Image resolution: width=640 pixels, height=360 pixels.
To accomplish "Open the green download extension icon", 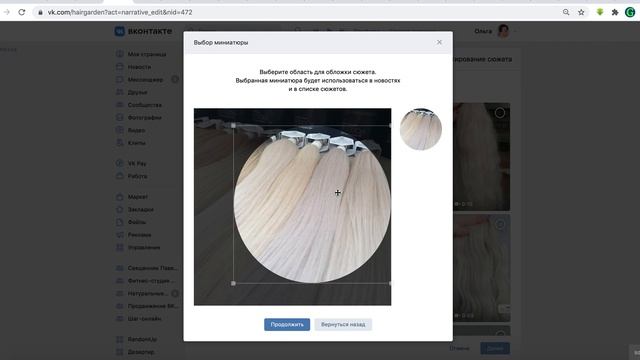I will click(x=600, y=12).
